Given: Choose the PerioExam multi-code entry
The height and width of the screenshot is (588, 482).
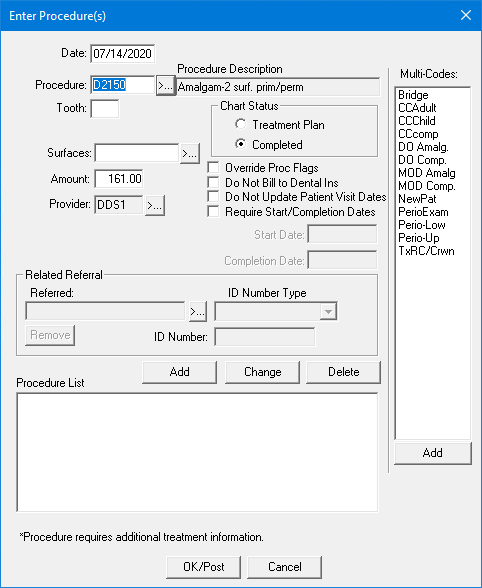Looking at the screenshot, I should tap(423, 212).
